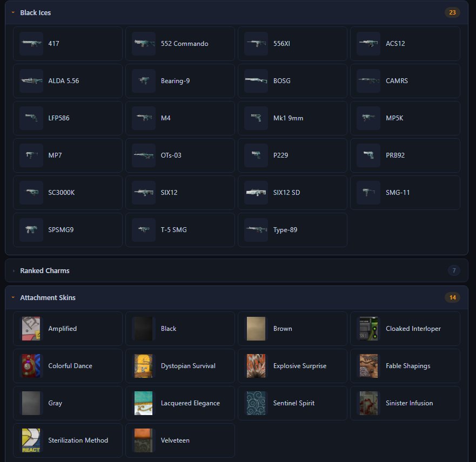Viewport: 476px width, 462px height.
Task: Select the SIX12 shotgun icon
Action: pyautogui.click(x=144, y=193)
